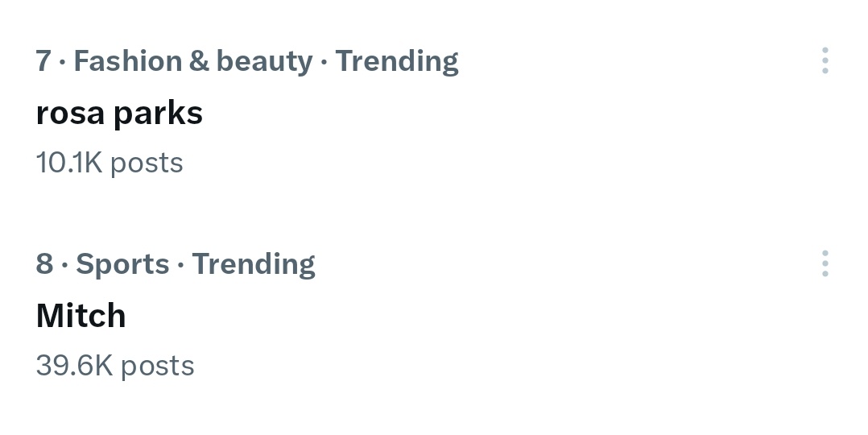Show the vertical ellipsis menu for trend 7
Screen dimensions: 868x435
click(825, 60)
